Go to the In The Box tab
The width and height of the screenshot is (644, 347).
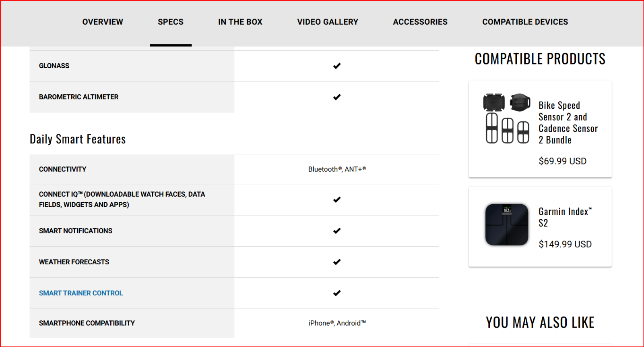pyautogui.click(x=240, y=22)
